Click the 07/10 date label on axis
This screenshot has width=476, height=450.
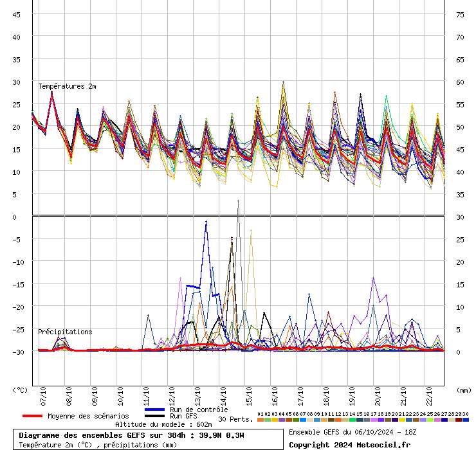point(43,396)
